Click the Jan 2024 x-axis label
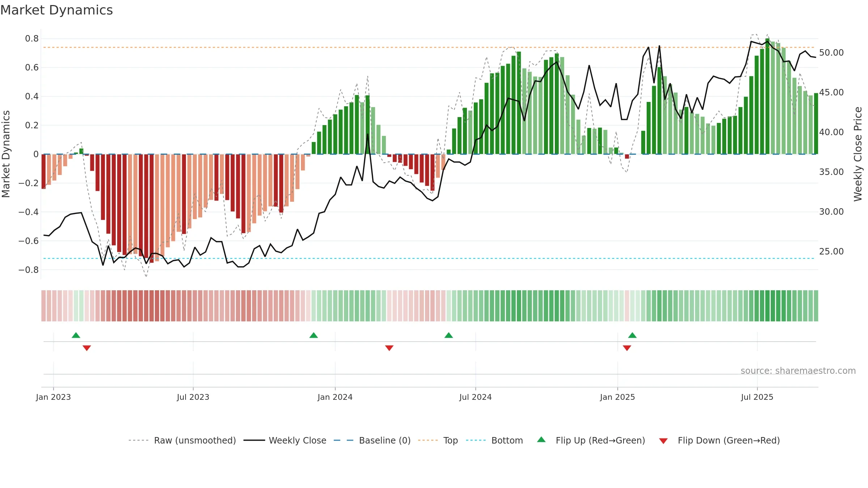The width and height of the screenshot is (868, 488). pyautogui.click(x=335, y=397)
